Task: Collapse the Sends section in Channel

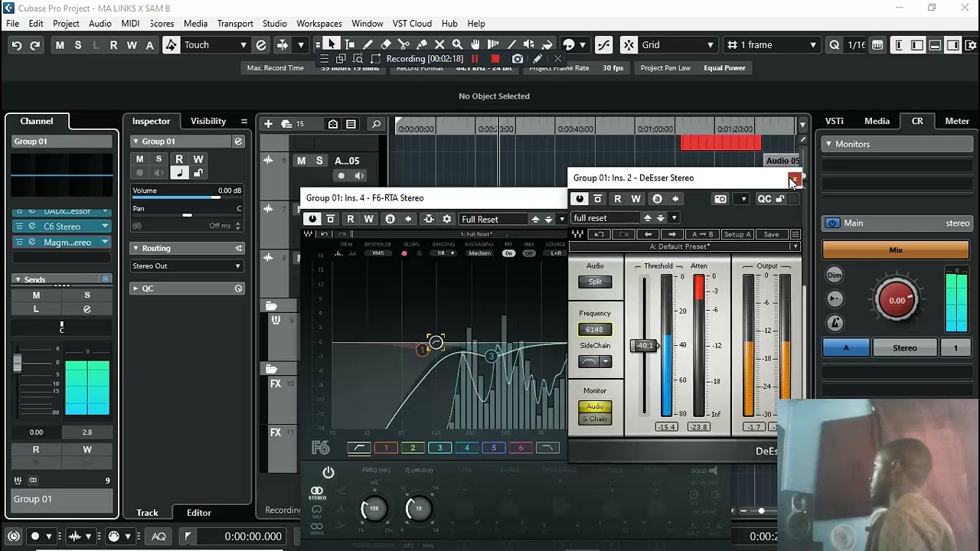Action: click(18, 280)
